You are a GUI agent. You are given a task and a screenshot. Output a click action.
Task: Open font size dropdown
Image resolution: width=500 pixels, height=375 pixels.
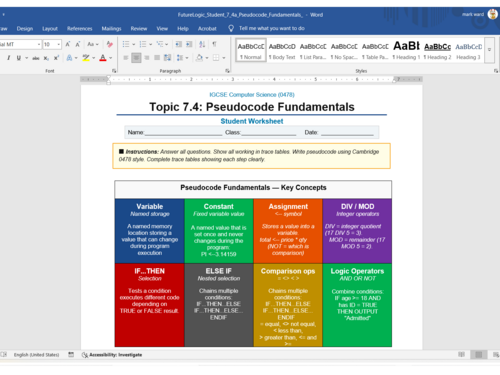click(59, 44)
